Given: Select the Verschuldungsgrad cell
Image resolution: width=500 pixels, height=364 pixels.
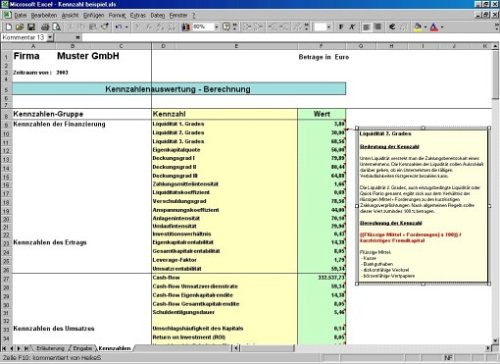Looking at the screenshot, I should (224, 201).
